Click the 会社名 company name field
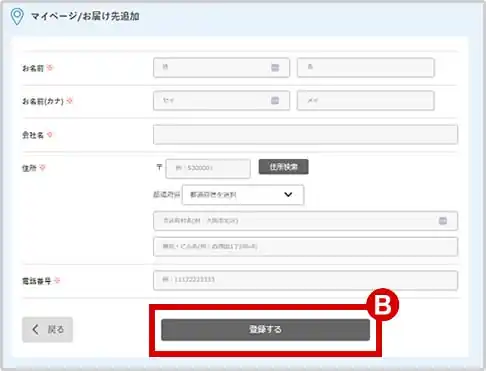 click(x=305, y=135)
